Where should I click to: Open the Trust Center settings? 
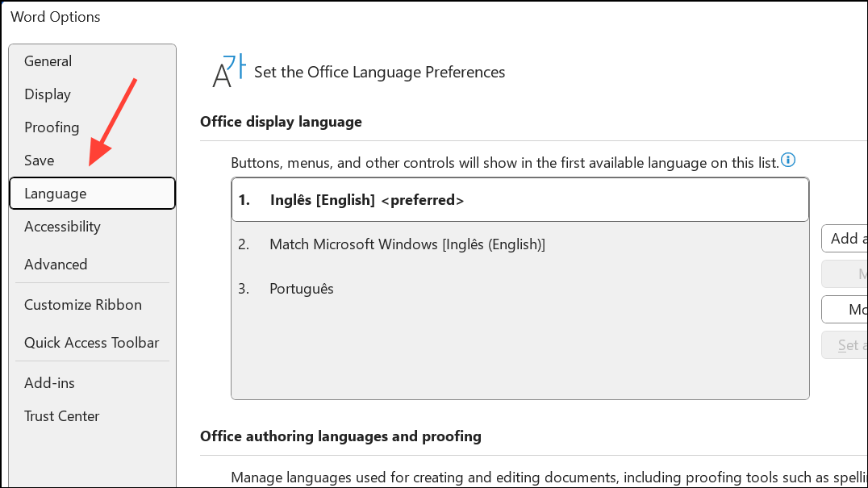[x=61, y=415]
